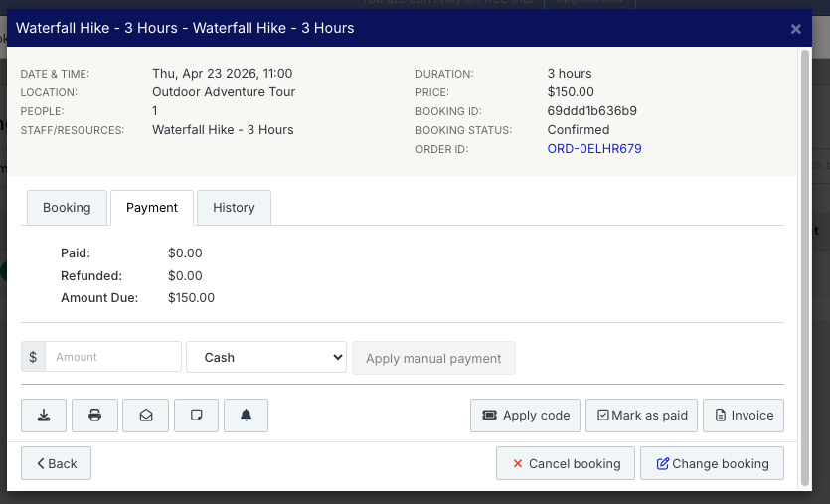Click the print icon button
The height and width of the screenshot is (504, 830).
95,416
